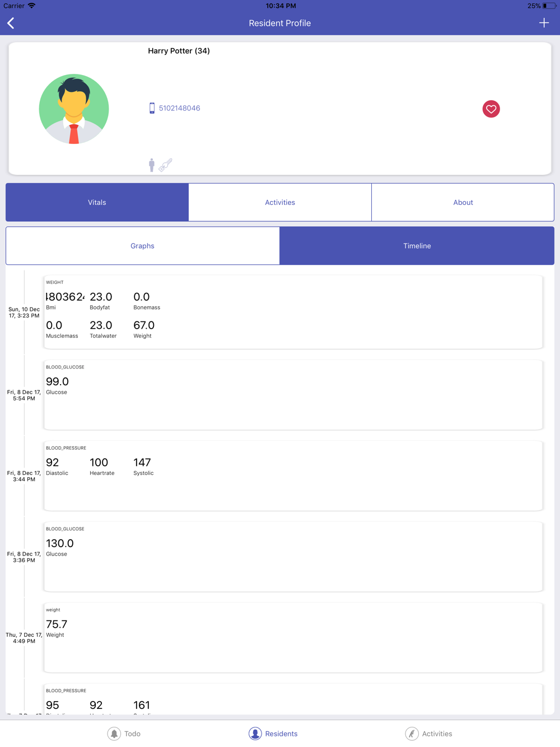Select the weight value 67.0

tap(144, 325)
